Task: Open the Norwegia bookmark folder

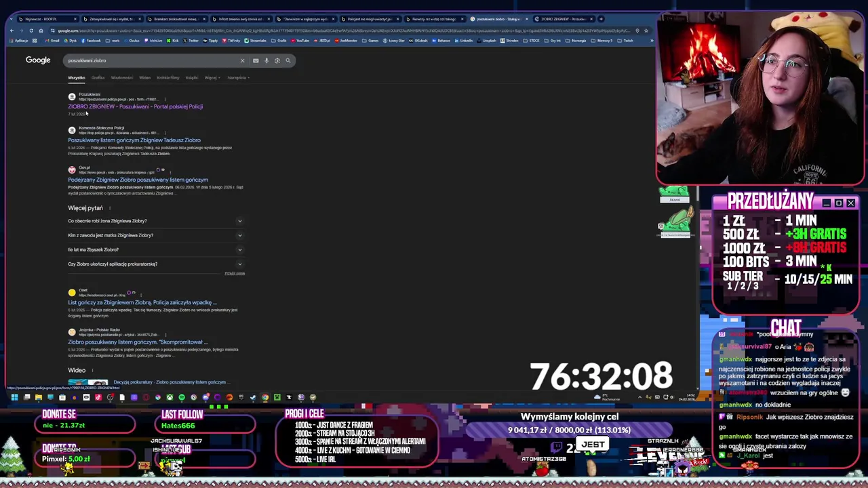Action: (x=576, y=40)
